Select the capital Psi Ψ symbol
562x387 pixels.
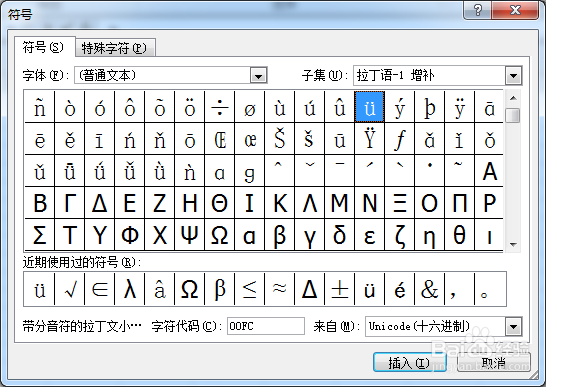point(190,235)
